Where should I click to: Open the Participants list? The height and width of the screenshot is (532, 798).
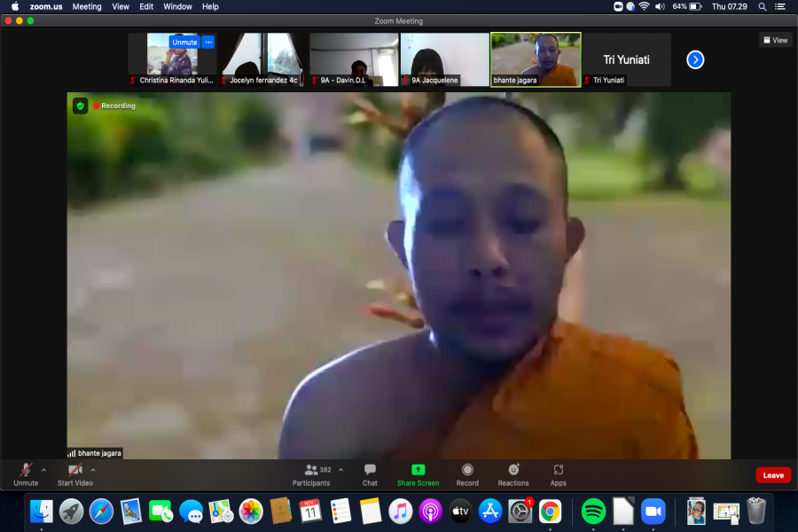(x=311, y=474)
